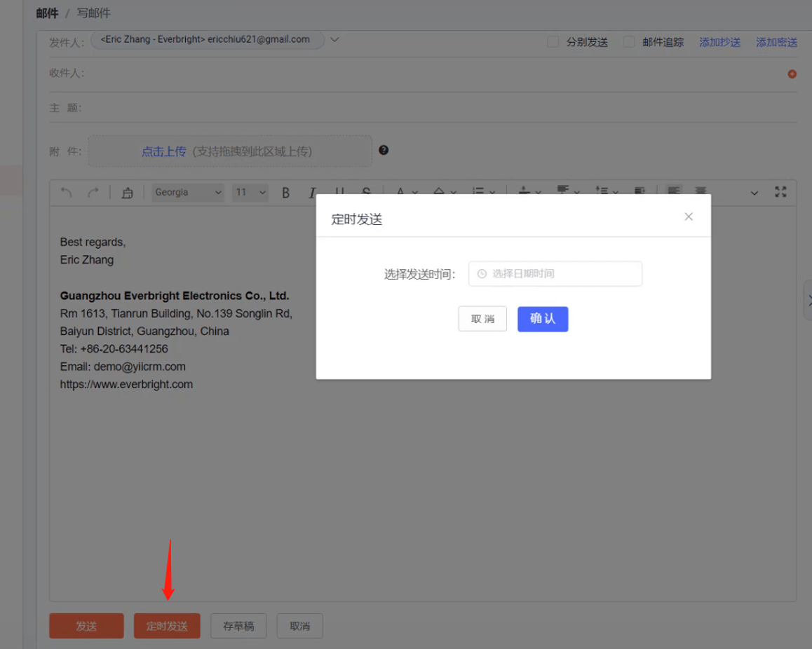The image size is (812, 649).
Task: Click the align-center icon in toolbar
Action: click(700, 191)
